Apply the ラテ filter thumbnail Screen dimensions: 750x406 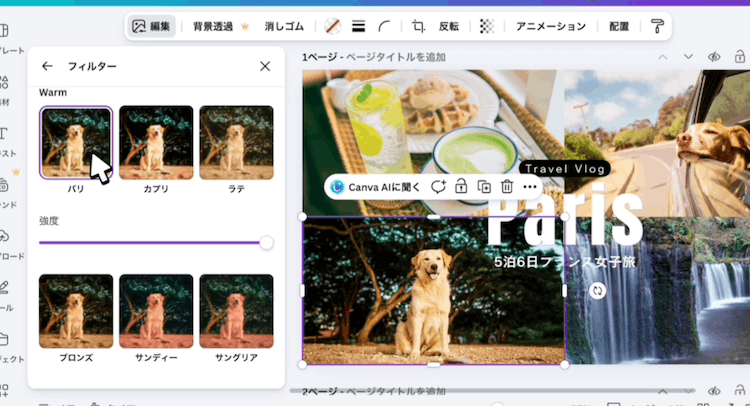[x=236, y=143]
